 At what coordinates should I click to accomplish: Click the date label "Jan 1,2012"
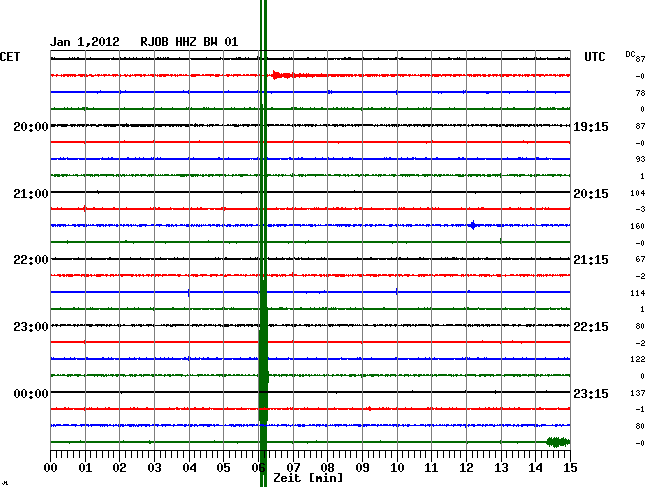[x=85, y=42]
